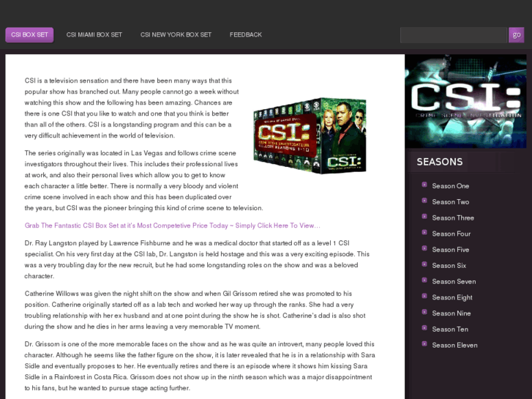532x399 pixels.
Task: Click the bullet icon beside Season Eight
Action: pos(424,296)
